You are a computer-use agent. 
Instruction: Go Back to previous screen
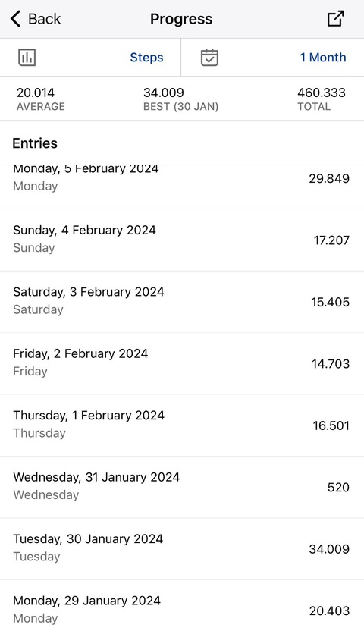click(x=36, y=19)
